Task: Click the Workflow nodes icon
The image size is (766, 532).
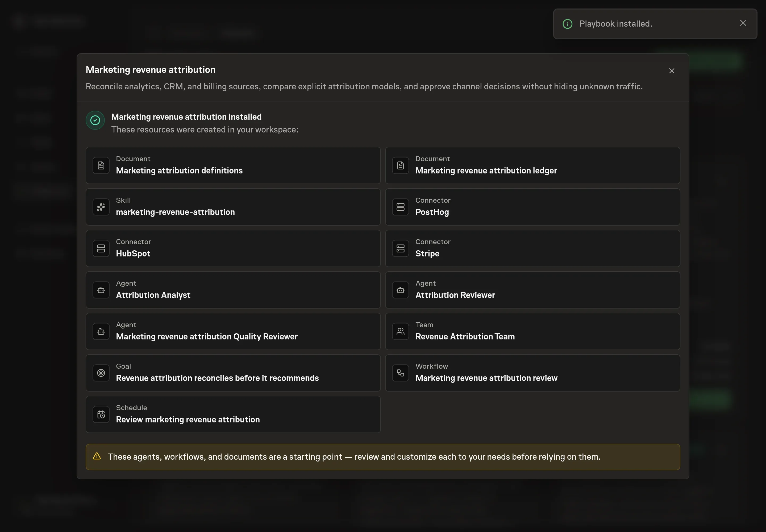Action: pyautogui.click(x=400, y=373)
